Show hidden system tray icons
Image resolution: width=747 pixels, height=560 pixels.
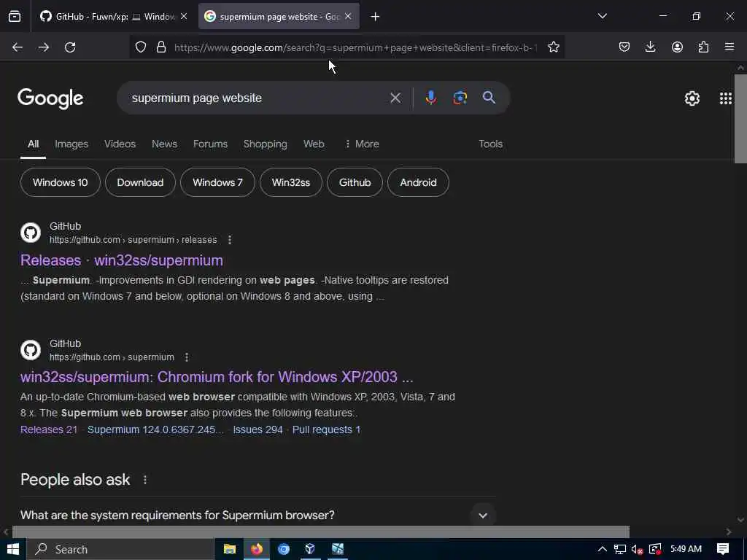coord(602,550)
